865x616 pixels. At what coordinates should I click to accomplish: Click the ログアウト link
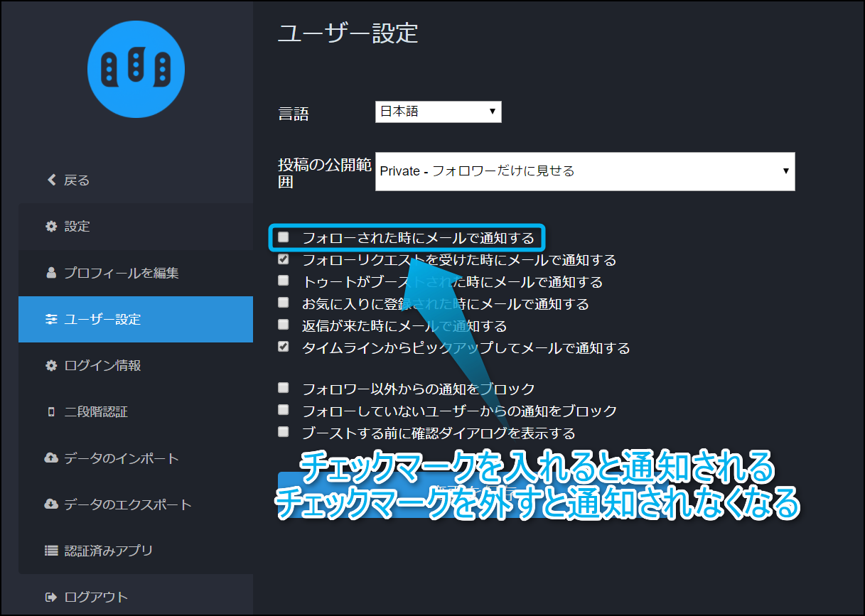(96, 597)
